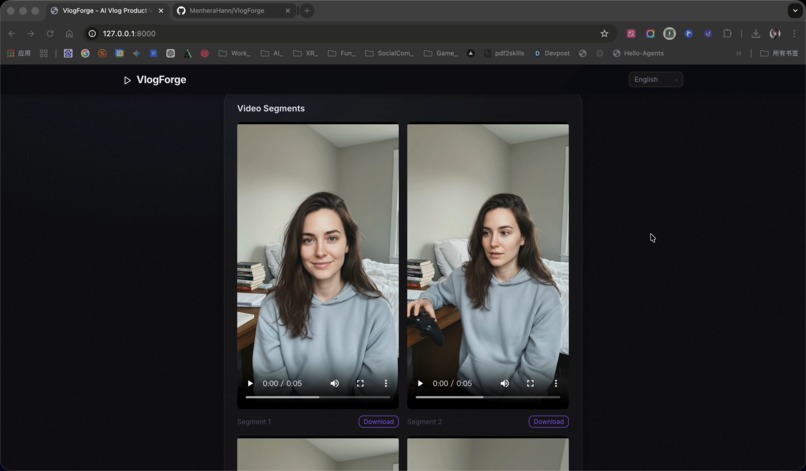Select the VlogForge AI Vlog Product tab
The image size is (806, 471).
coord(106,11)
